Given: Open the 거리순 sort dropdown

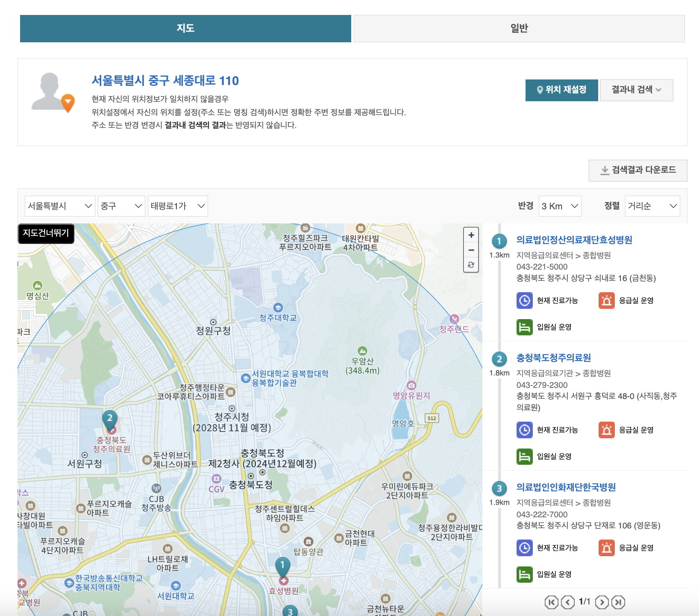Looking at the screenshot, I should tap(652, 206).
